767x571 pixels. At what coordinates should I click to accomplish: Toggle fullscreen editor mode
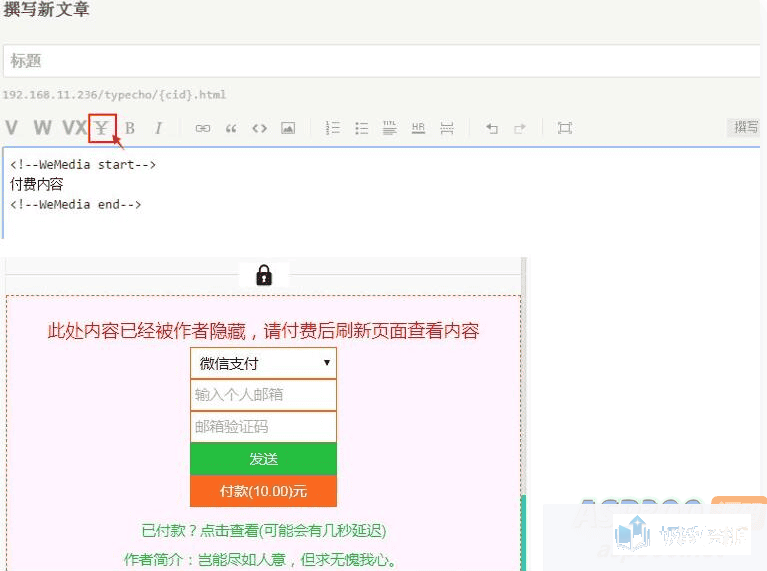pos(564,128)
